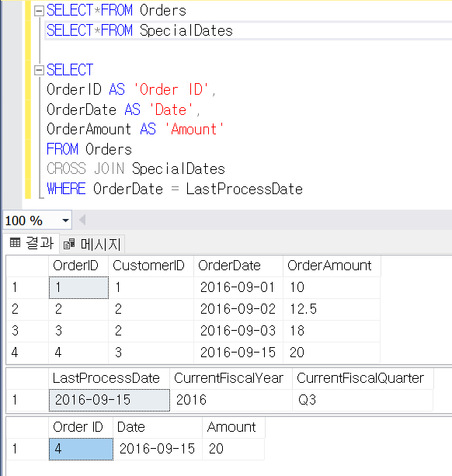Screen dimensions: 452x476
Task: Select the CurrentFiscalQuarter column header
Action: (x=363, y=378)
